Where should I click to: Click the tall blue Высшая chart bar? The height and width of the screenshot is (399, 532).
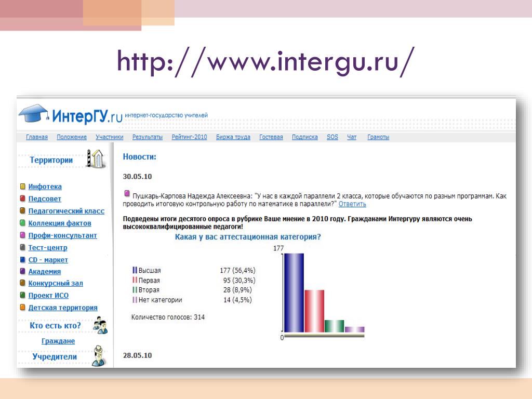pos(294,293)
